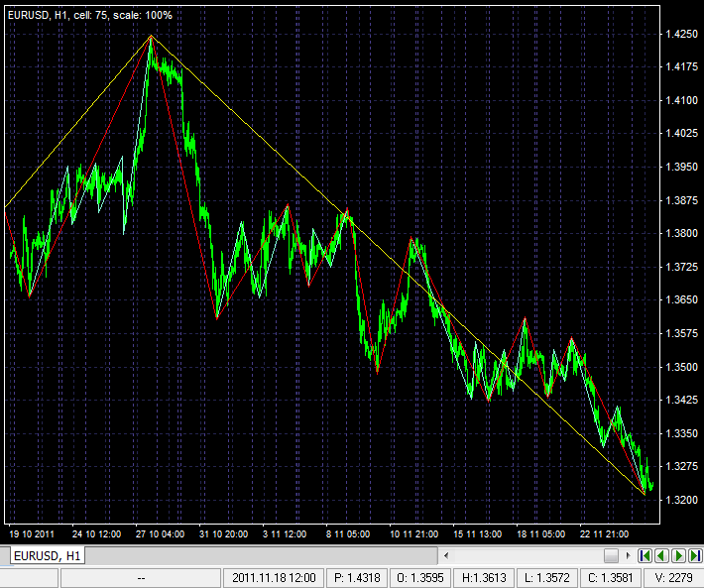Click the 1.3950 price axis label

pos(681,167)
